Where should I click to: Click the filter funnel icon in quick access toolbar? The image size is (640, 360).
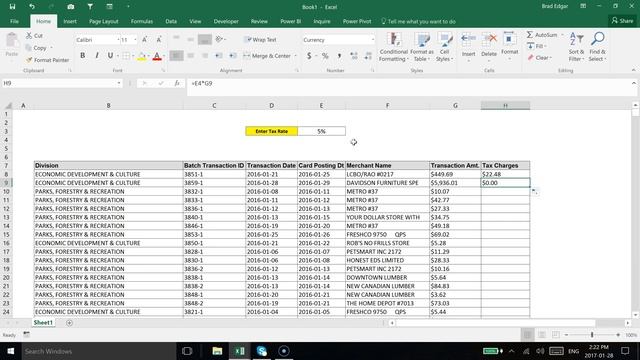(90, 7)
